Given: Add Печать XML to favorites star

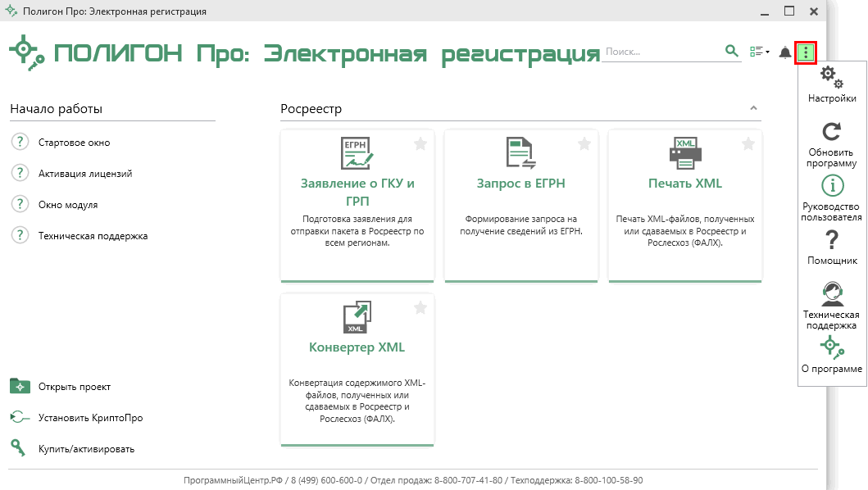Looking at the screenshot, I should (x=748, y=144).
